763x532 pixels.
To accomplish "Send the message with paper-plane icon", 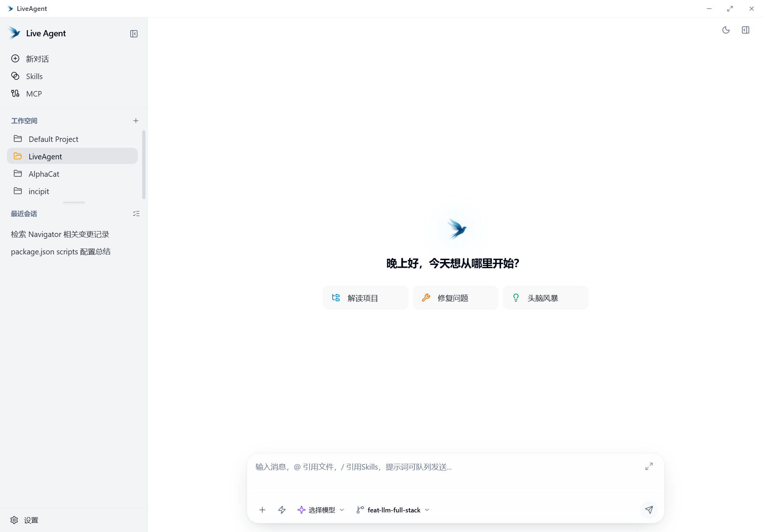I will pos(649,510).
